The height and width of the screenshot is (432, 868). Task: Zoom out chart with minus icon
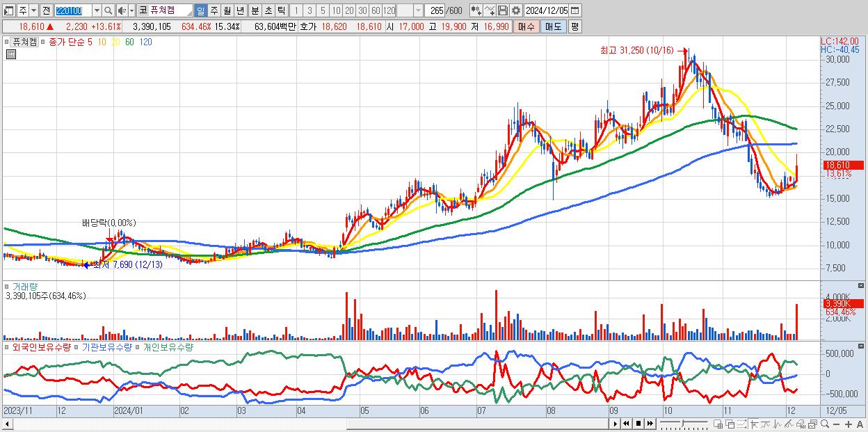tap(836, 424)
